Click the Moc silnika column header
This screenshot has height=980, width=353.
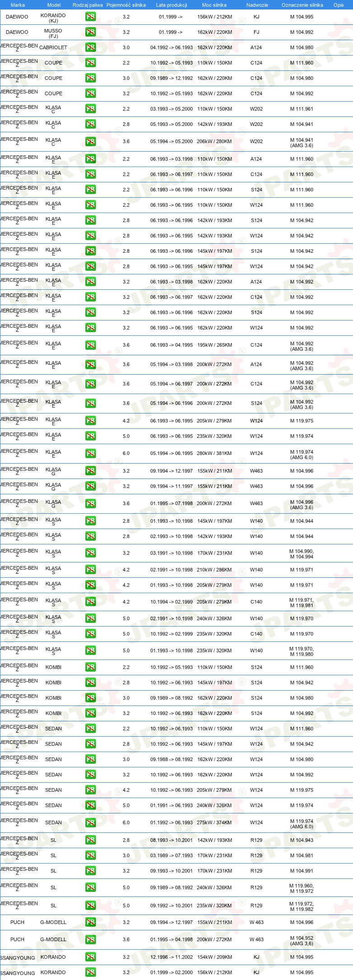[214, 5]
